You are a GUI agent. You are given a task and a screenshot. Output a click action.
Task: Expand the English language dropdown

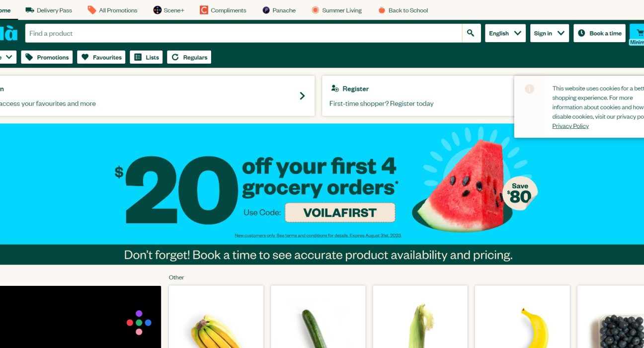[x=505, y=33]
